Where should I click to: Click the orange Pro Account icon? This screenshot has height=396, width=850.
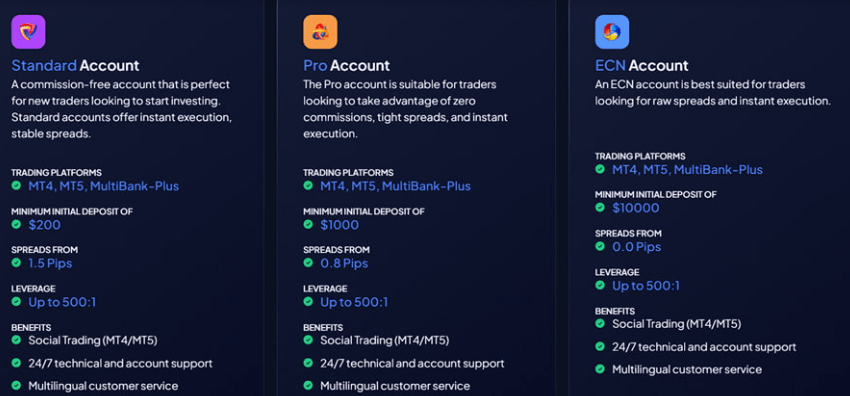[320, 32]
